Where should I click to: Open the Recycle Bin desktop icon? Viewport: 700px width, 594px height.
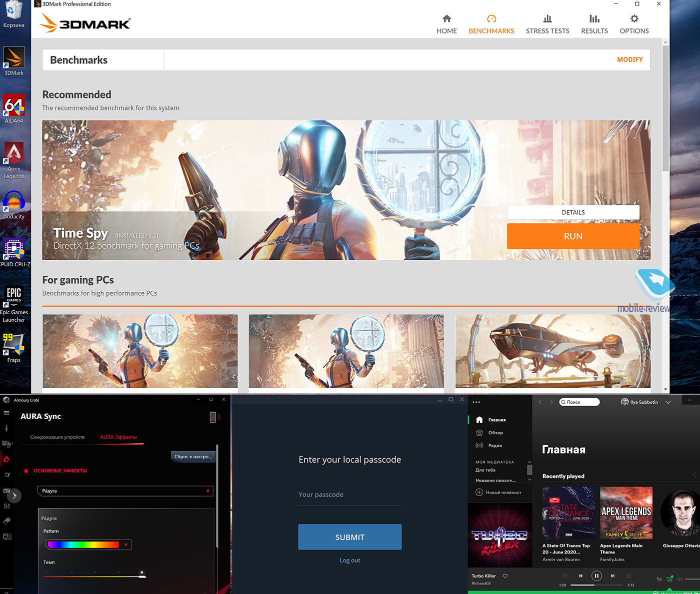14,14
